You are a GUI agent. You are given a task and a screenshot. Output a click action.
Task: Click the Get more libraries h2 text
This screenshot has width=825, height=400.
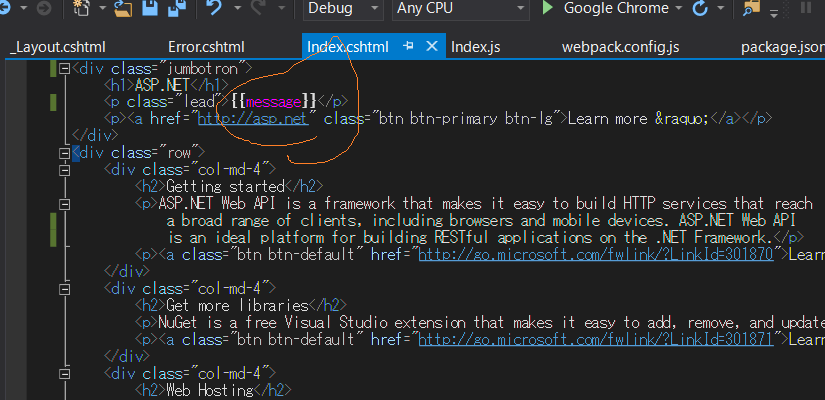point(237,306)
